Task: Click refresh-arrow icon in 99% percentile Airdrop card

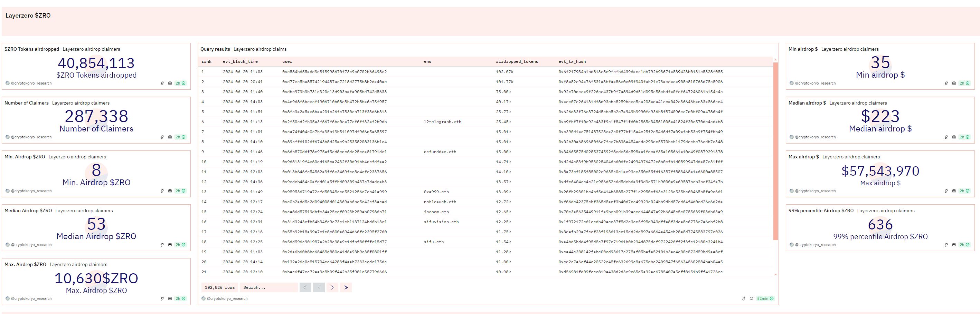Action: tap(946, 245)
